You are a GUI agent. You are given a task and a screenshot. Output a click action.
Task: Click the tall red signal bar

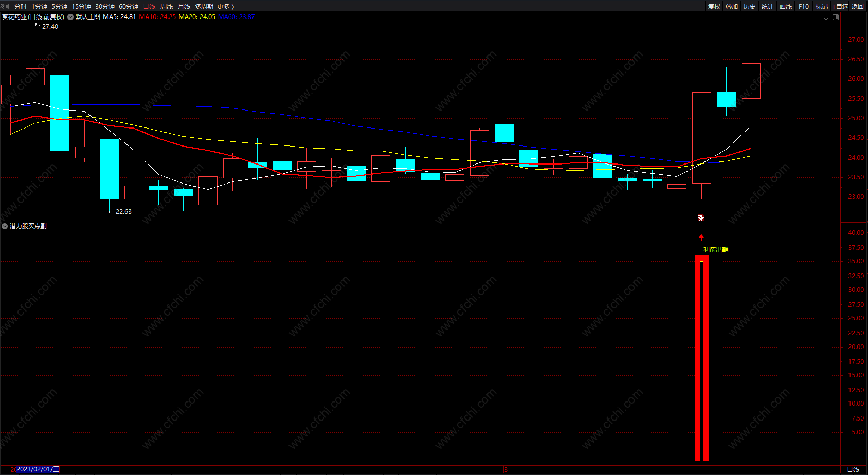pos(701,359)
